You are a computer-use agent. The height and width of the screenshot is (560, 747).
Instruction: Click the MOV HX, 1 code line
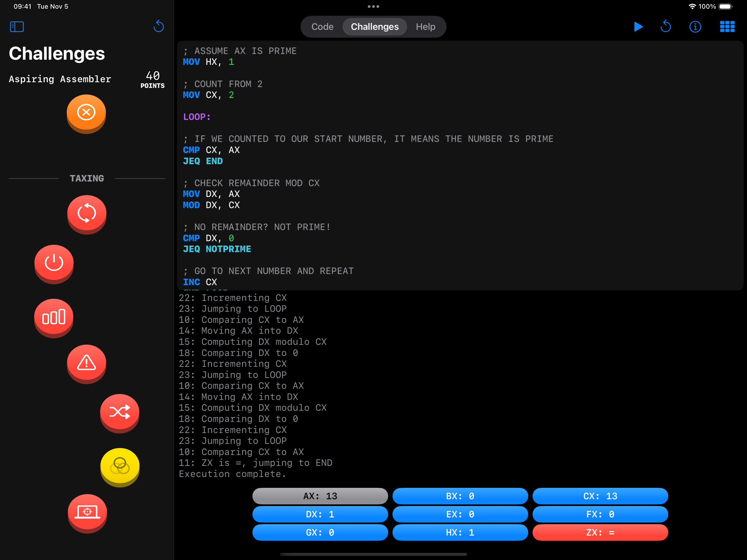[x=208, y=62]
